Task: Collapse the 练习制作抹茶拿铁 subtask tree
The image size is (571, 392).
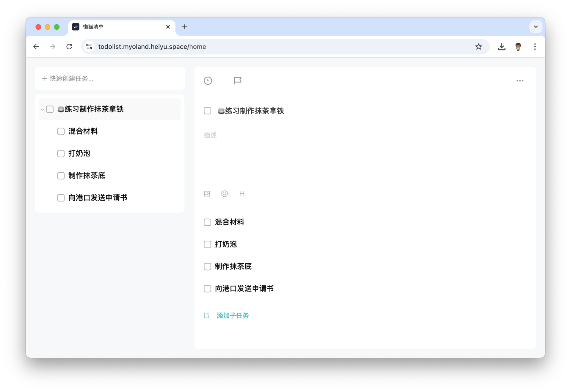Action: coord(42,109)
